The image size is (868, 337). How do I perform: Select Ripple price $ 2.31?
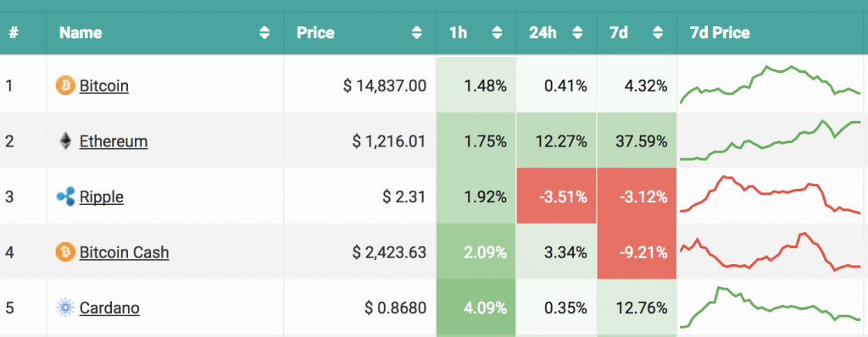[x=403, y=196]
